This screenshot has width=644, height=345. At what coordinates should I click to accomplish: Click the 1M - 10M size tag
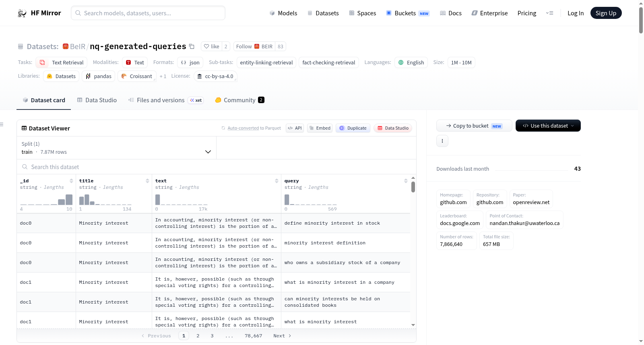point(461,63)
